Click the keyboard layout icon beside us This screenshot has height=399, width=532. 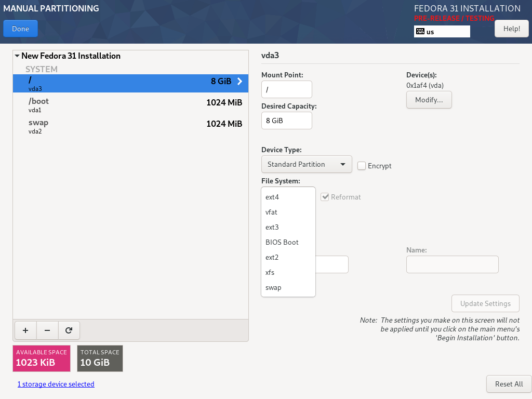coord(420,32)
